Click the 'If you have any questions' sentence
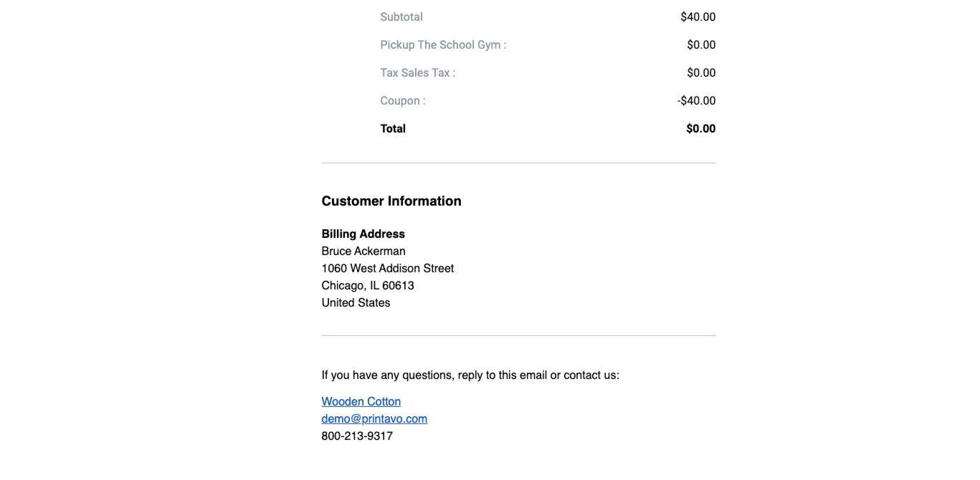The image size is (980, 480). click(x=470, y=375)
